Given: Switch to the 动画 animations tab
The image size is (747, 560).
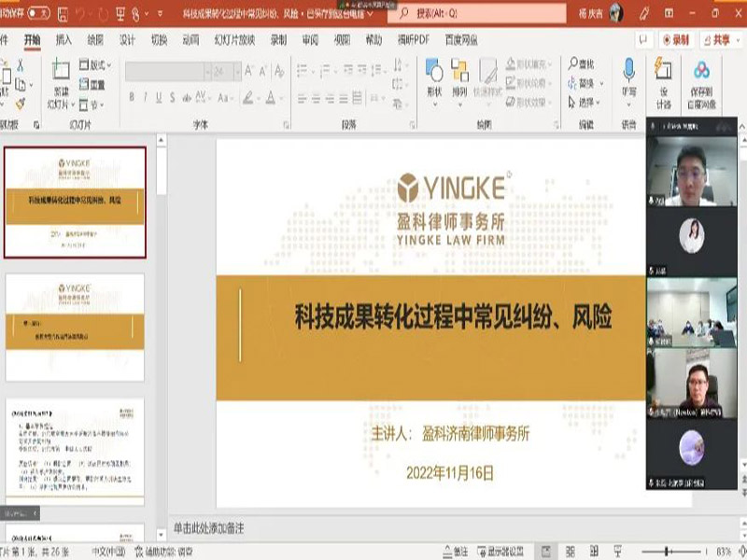Looking at the screenshot, I should click(190, 40).
